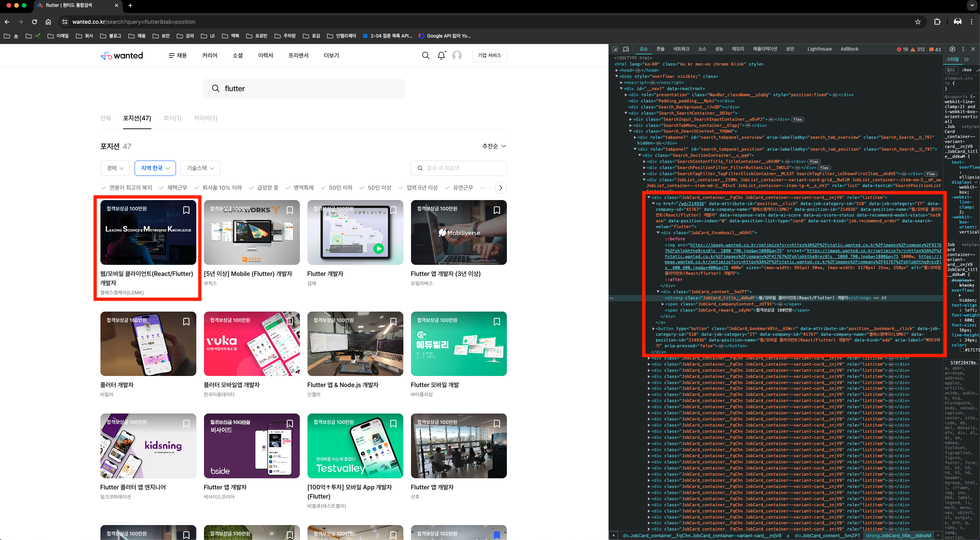This screenshot has width=980, height=540.
Task: Switch to DevTools 콘솔 tab
Action: click(660, 49)
